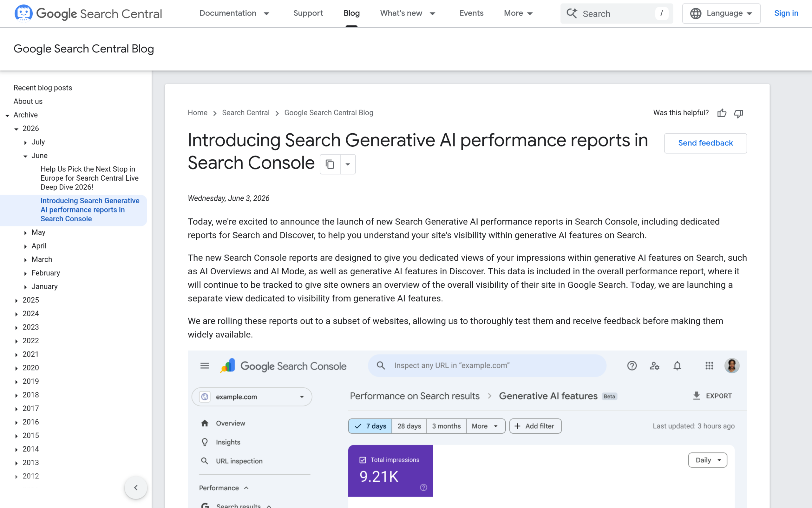Click the Google Search Central logo icon

[23, 13]
